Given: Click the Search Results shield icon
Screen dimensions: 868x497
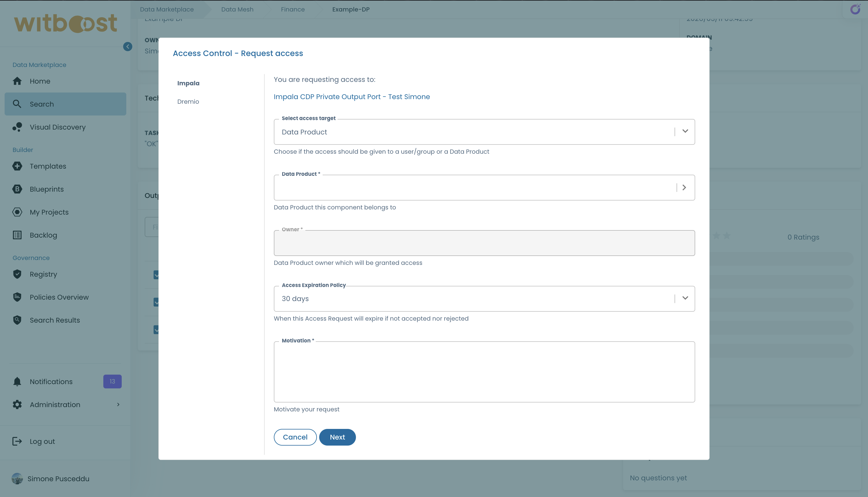Looking at the screenshot, I should coord(17,320).
